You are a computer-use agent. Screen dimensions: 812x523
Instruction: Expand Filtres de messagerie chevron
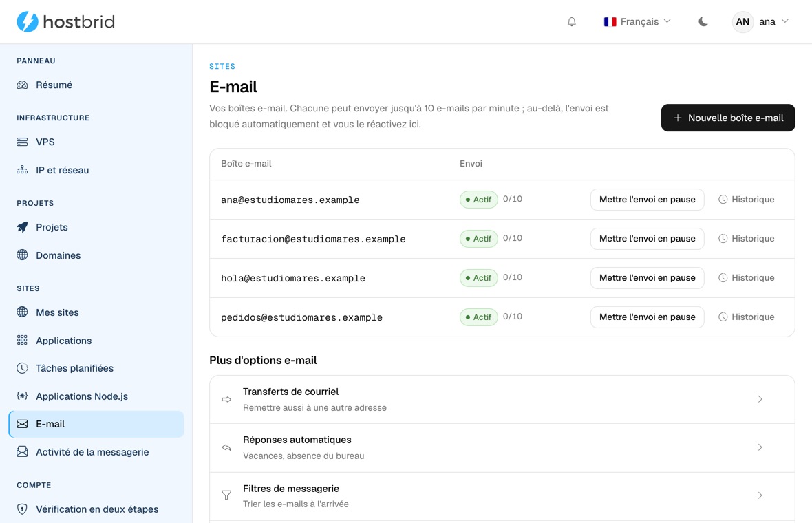[760, 495]
